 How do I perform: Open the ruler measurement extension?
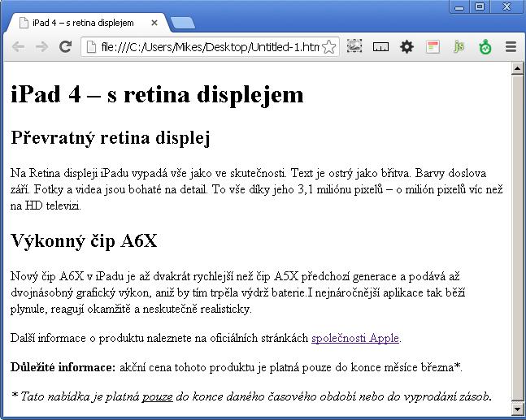(380, 47)
